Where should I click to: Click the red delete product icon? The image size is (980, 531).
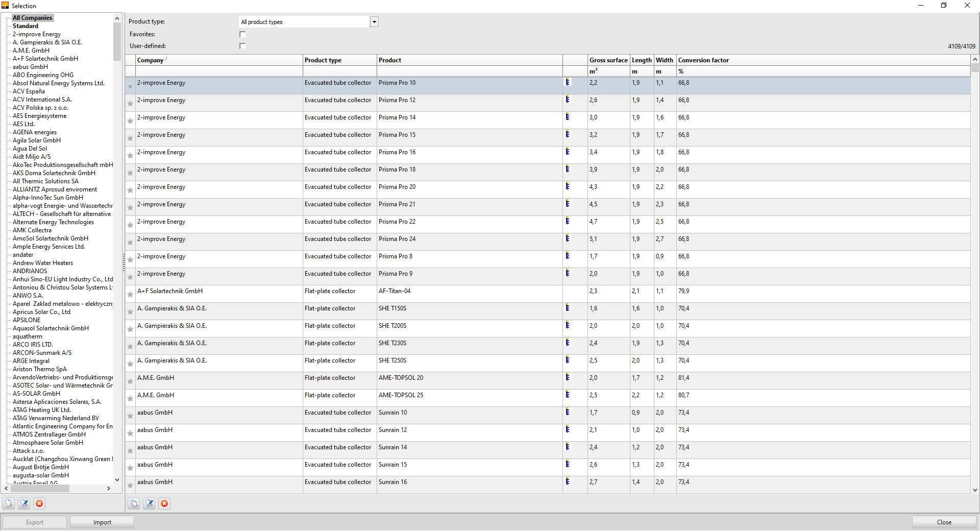[x=164, y=503]
